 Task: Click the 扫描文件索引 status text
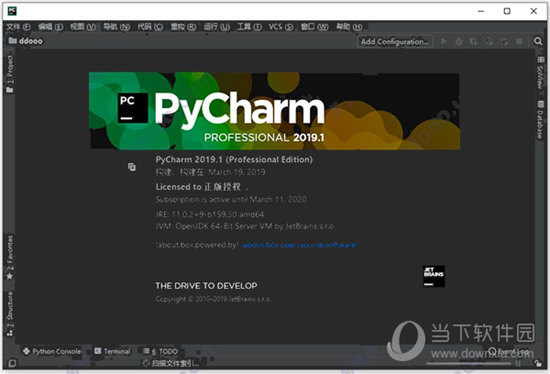pos(175,363)
